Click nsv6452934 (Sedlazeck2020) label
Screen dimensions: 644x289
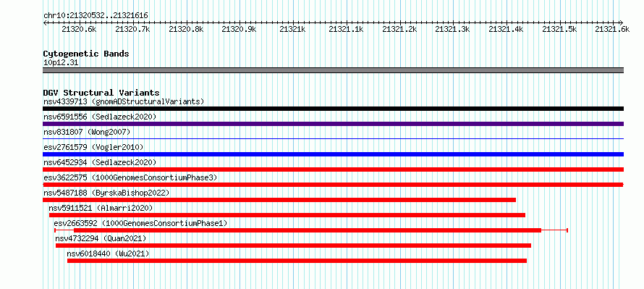[x=100, y=162]
